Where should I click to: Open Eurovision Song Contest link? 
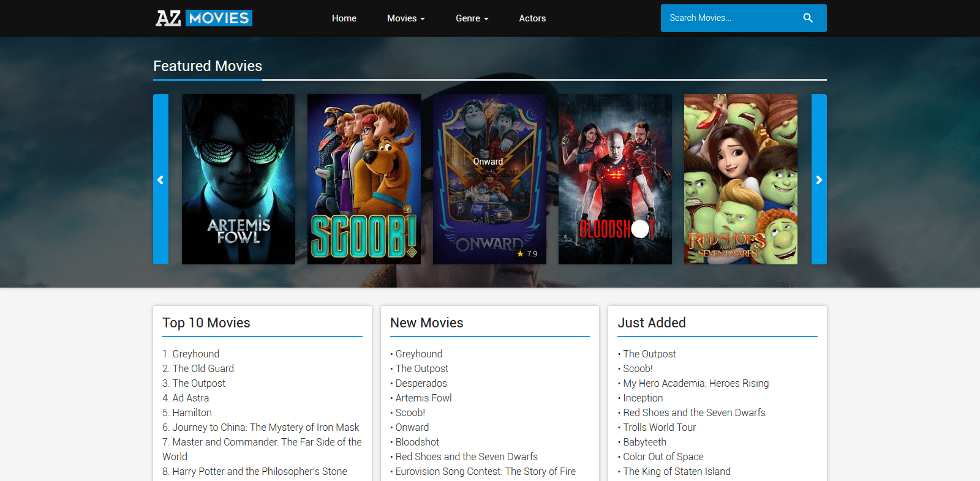click(486, 471)
